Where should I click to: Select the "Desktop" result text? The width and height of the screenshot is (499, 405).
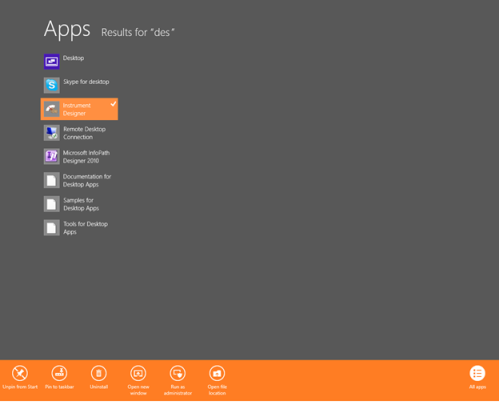point(73,58)
